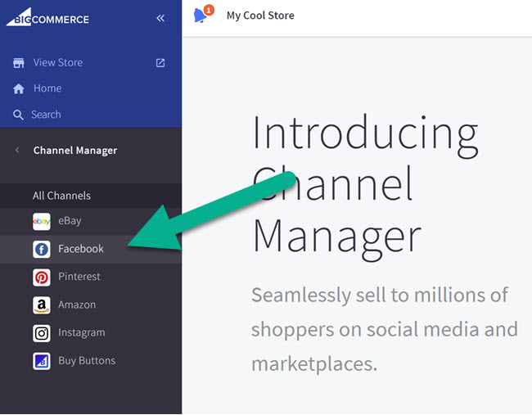532x415 pixels.
Task: Click the Amazon logo icon
Action: pos(42,305)
